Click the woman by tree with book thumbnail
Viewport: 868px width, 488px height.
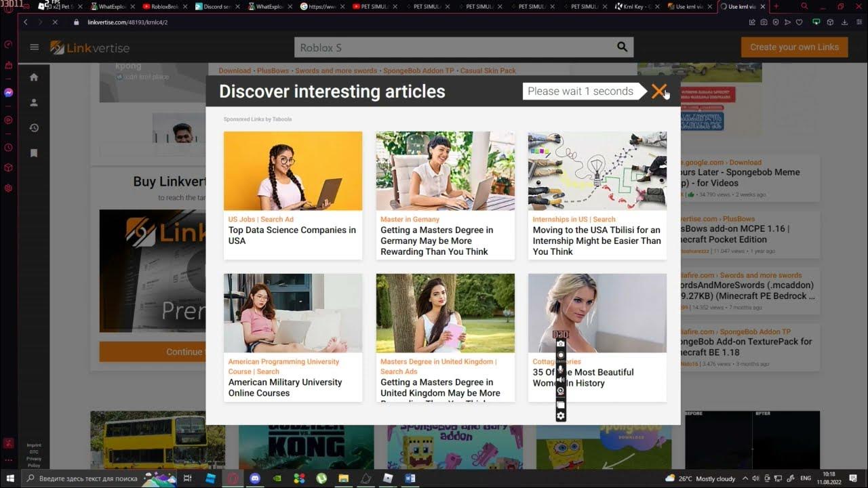pyautogui.click(x=446, y=313)
